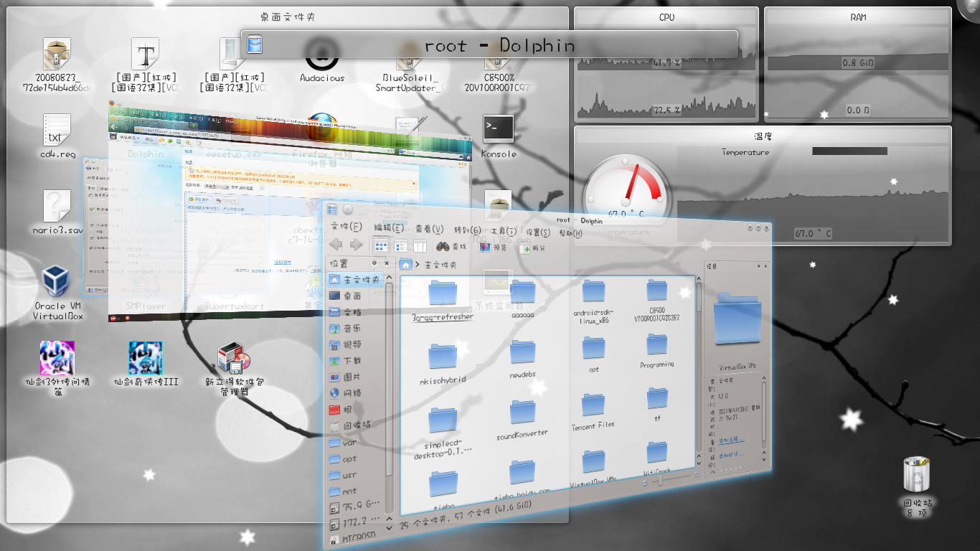Select the tf folder

tap(657, 404)
